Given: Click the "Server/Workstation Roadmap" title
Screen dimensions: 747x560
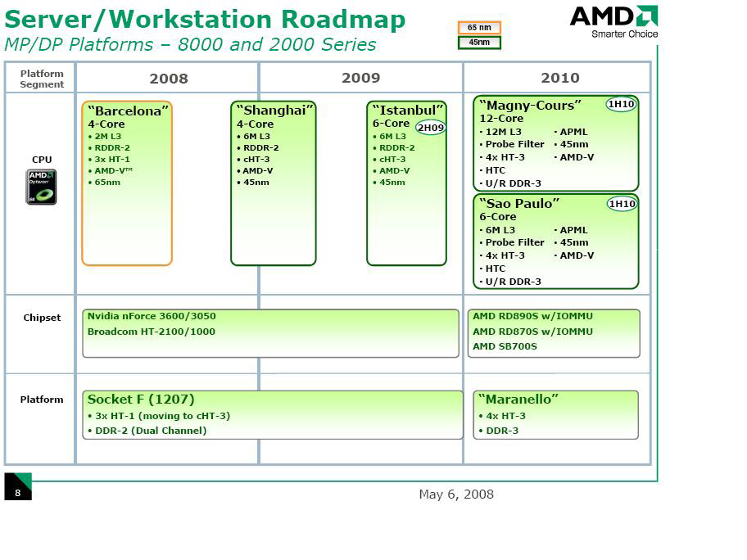Looking at the screenshot, I should coord(205,20).
